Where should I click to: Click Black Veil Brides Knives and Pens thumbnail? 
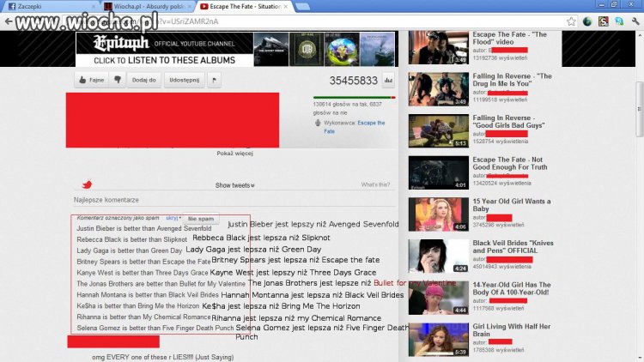(x=438, y=256)
